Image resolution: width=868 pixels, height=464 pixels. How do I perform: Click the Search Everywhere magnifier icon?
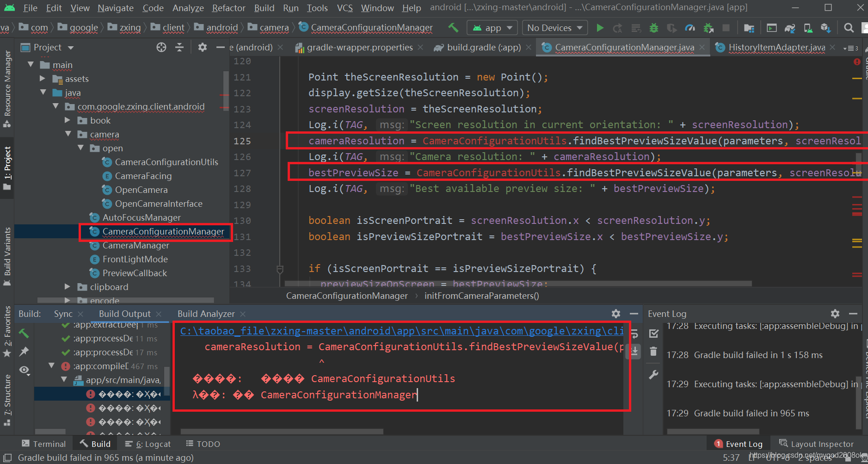[849, 28]
